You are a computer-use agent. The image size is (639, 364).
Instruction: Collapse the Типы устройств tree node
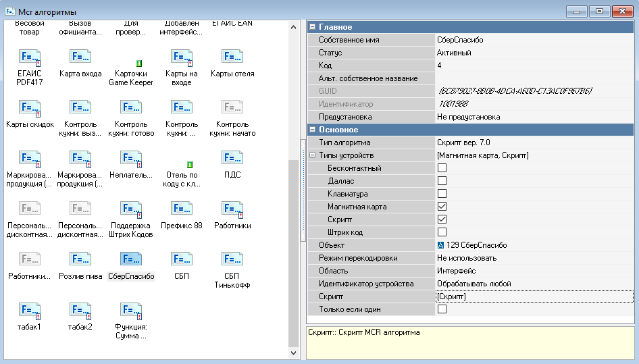313,155
